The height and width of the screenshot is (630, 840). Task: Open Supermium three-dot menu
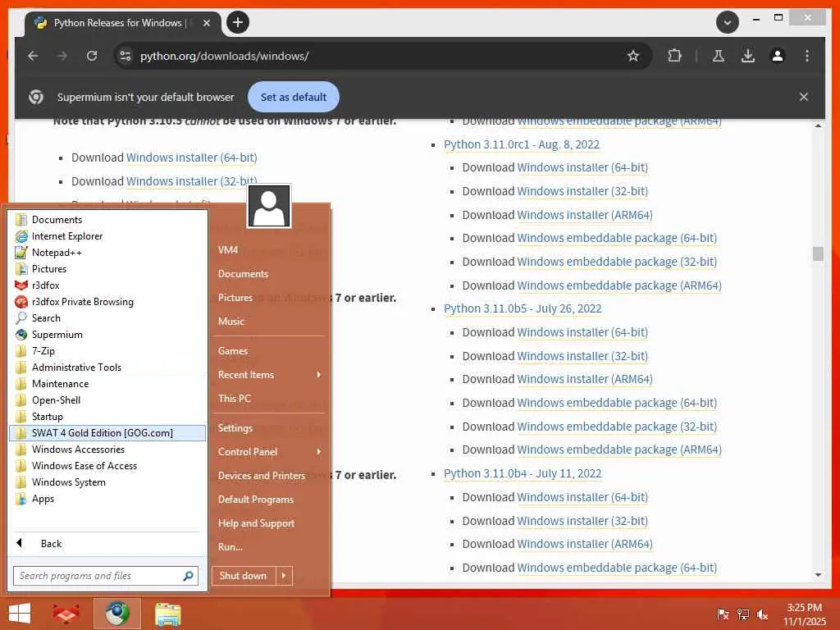click(807, 56)
